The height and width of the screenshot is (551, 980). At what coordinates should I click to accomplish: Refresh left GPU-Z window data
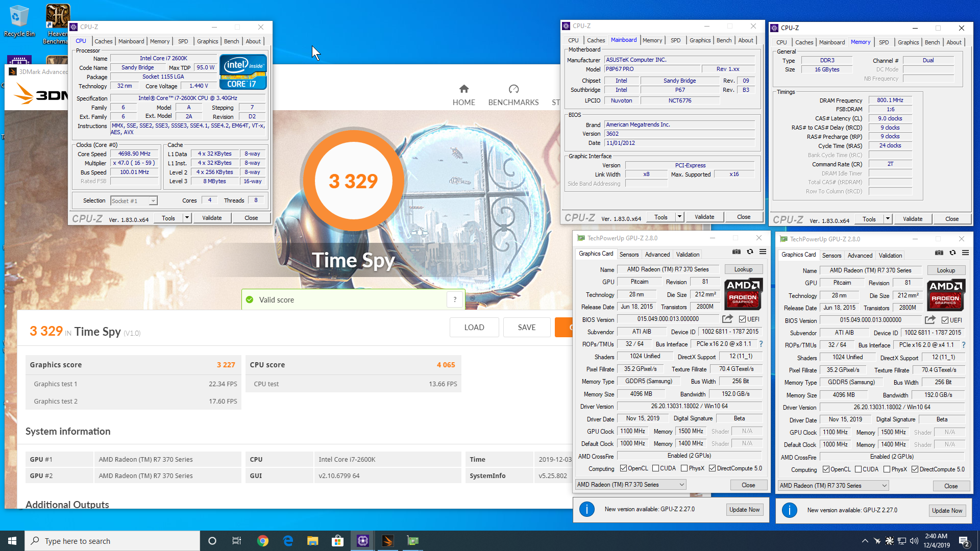[x=750, y=252]
